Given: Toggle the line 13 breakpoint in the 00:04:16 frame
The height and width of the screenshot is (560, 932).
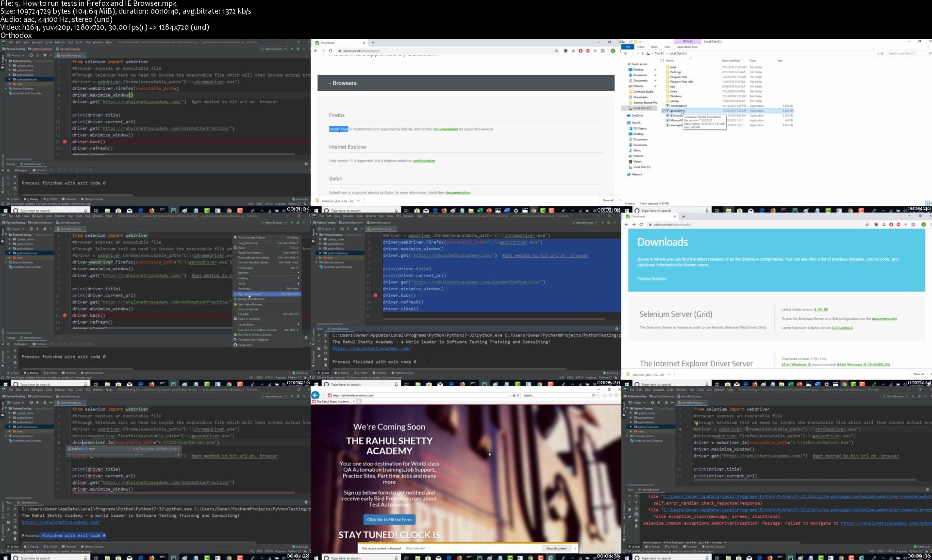Looking at the screenshot, I should pos(65,315).
